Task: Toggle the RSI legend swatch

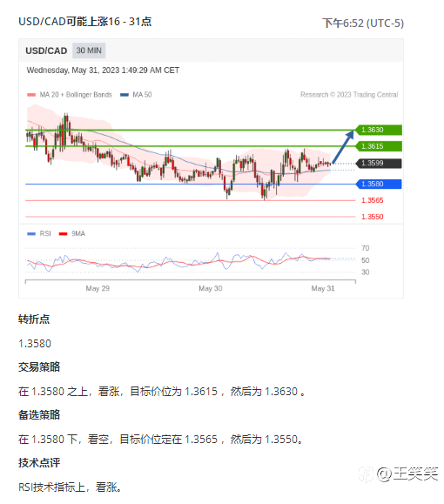Action: pos(31,233)
